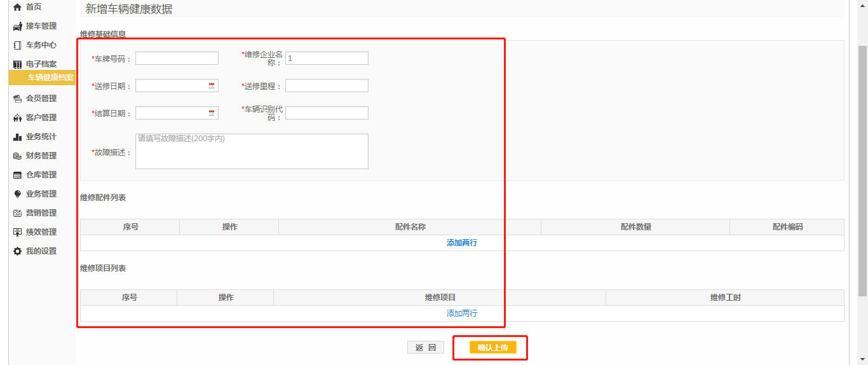Open the 绩效管理 menu item
868x365 pixels.
pos(41,232)
